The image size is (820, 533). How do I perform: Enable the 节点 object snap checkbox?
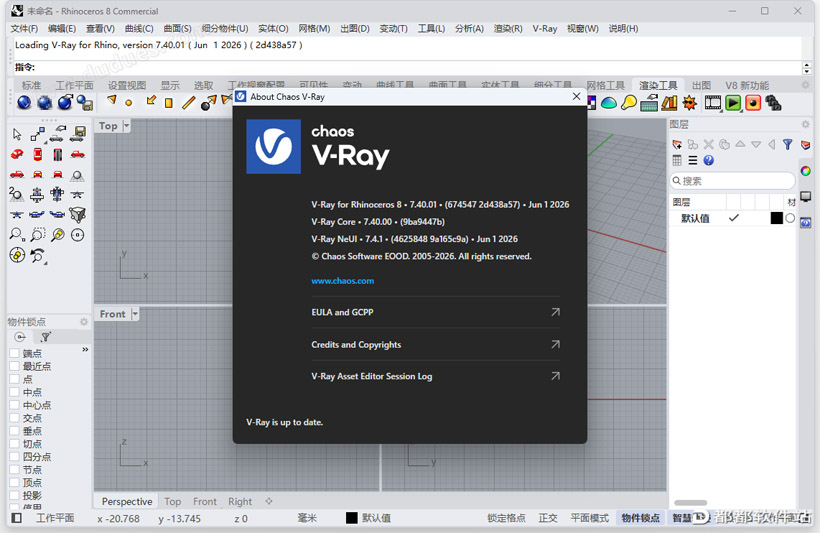click(15, 470)
